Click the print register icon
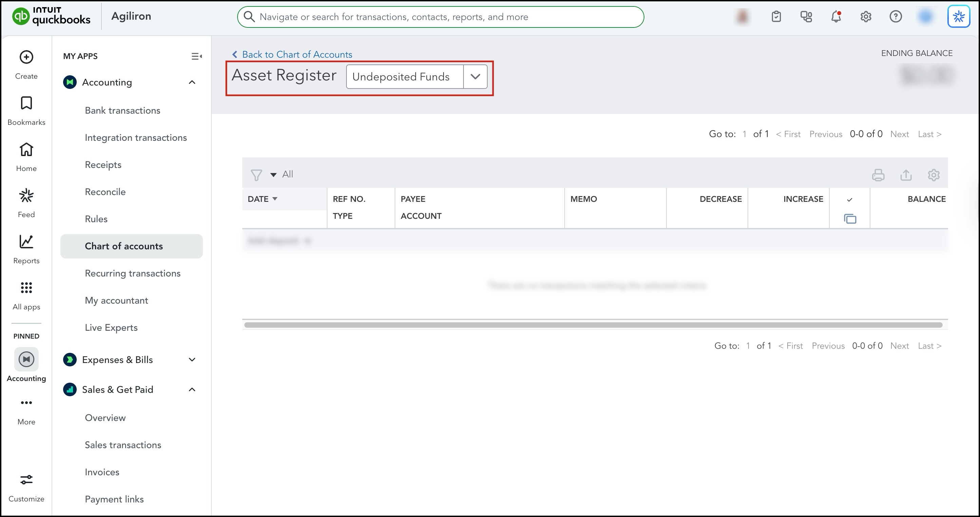Viewport: 980px width, 517px height. click(x=878, y=175)
